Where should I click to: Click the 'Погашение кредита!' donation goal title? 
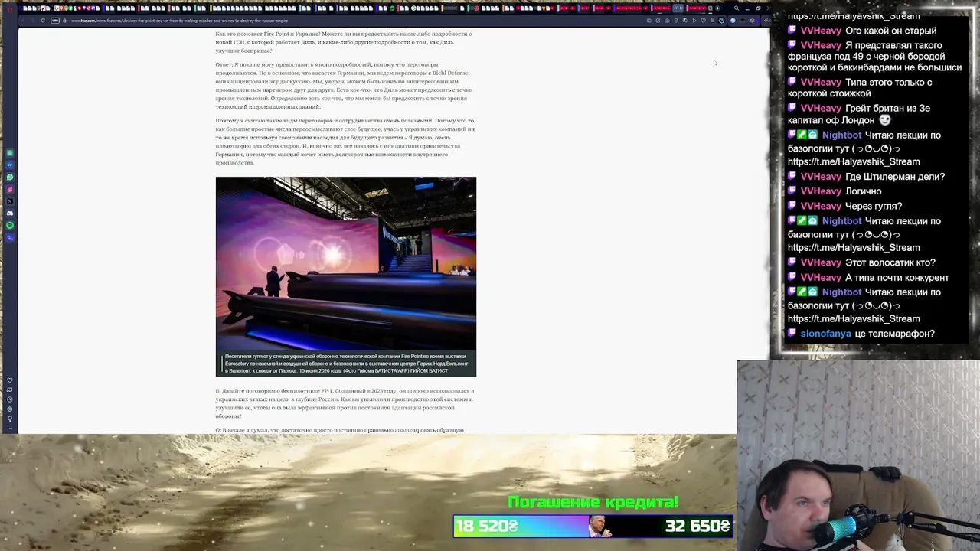click(593, 503)
